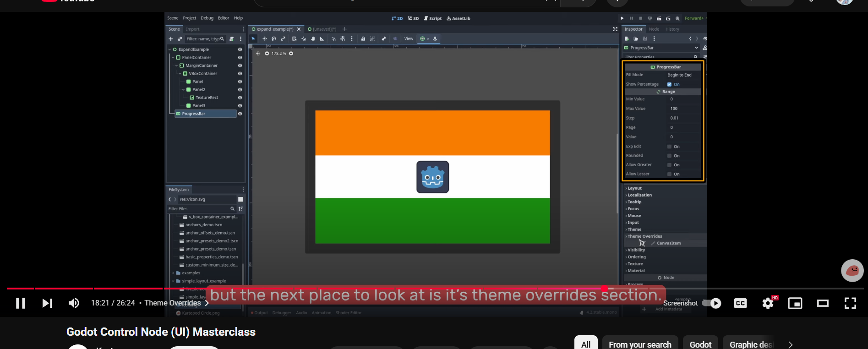
Task: Uncheck the Show Percentage checkbox
Action: pos(669,84)
